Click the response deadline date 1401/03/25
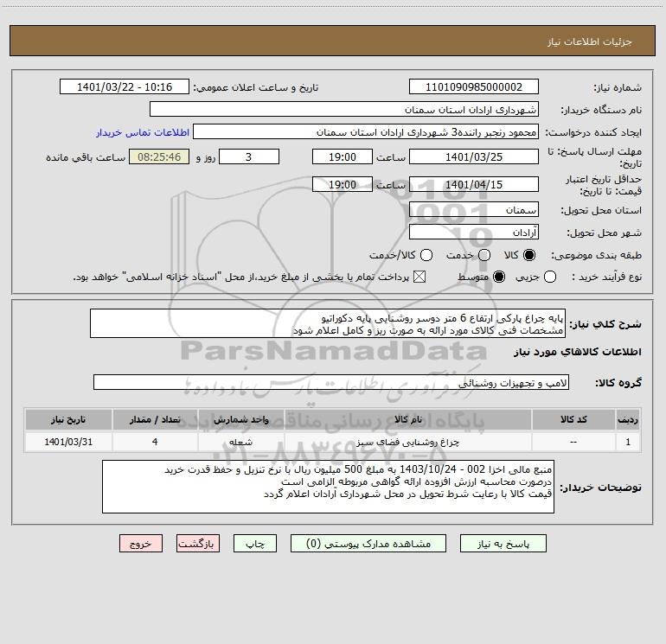 474,156
